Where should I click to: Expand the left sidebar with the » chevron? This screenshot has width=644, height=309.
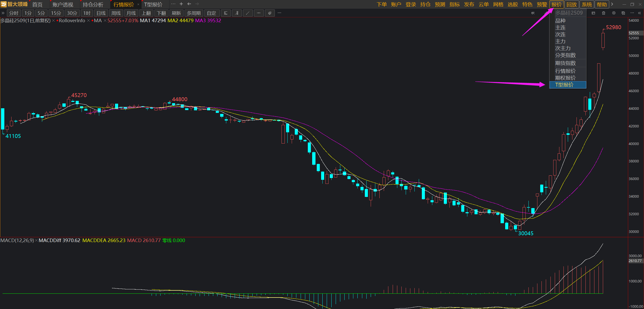tap(3, 13)
